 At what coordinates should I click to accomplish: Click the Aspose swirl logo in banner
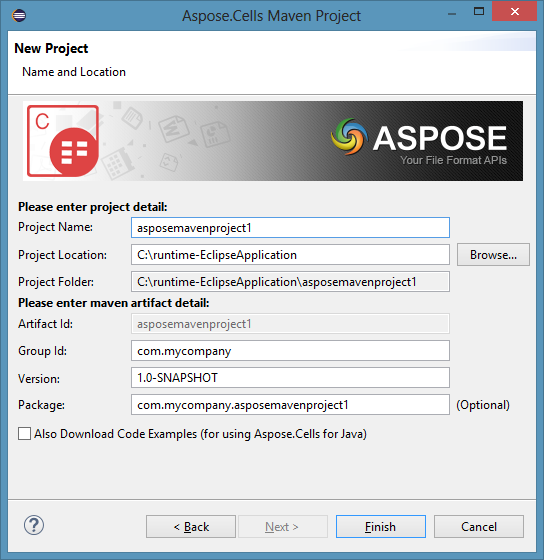coord(349,136)
